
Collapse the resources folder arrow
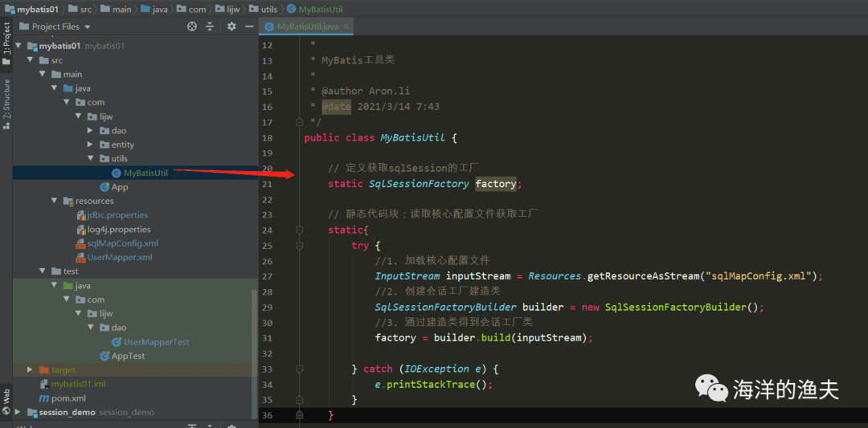point(55,201)
